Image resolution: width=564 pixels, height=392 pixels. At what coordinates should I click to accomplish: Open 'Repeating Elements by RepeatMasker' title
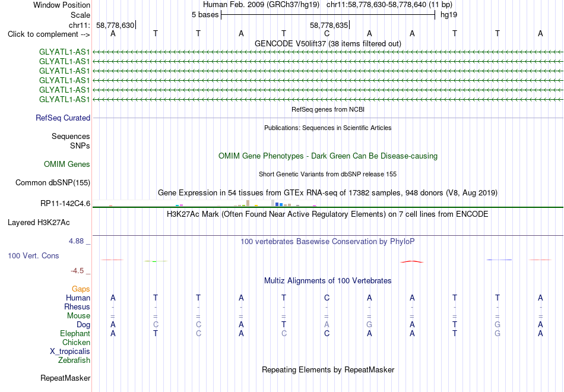click(x=328, y=369)
